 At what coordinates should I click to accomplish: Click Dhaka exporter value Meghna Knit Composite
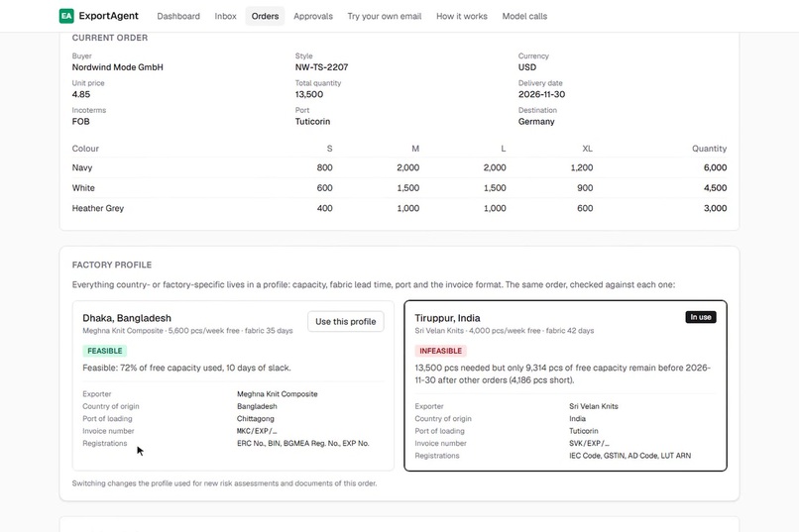coord(278,394)
